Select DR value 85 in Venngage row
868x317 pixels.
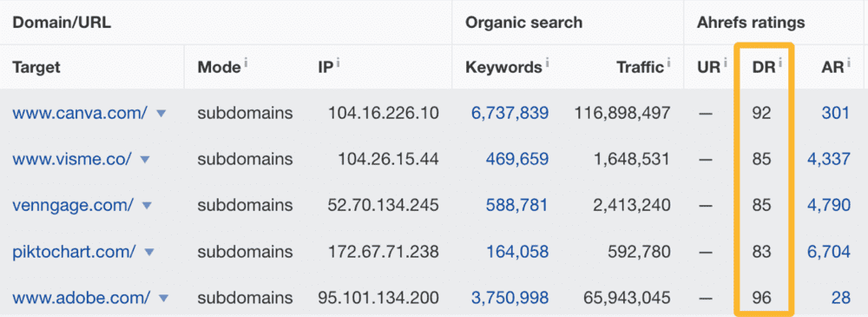click(x=761, y=205)
